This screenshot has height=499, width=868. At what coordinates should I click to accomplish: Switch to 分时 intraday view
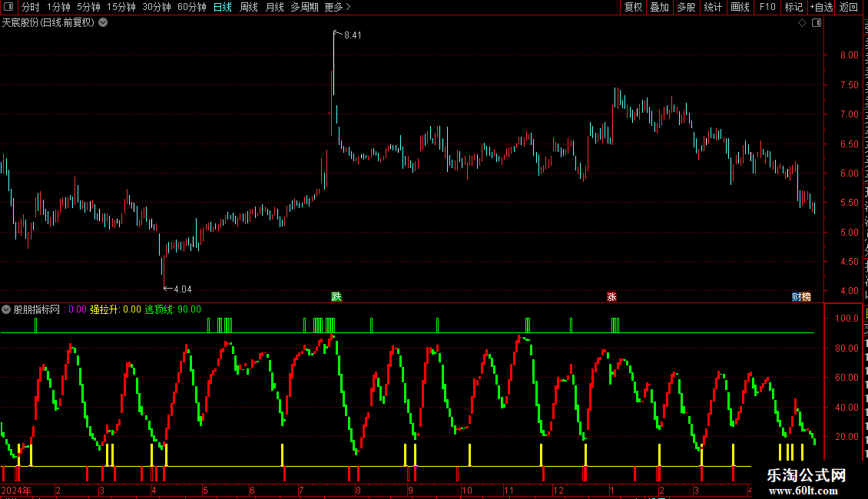[x=31, y=7]
